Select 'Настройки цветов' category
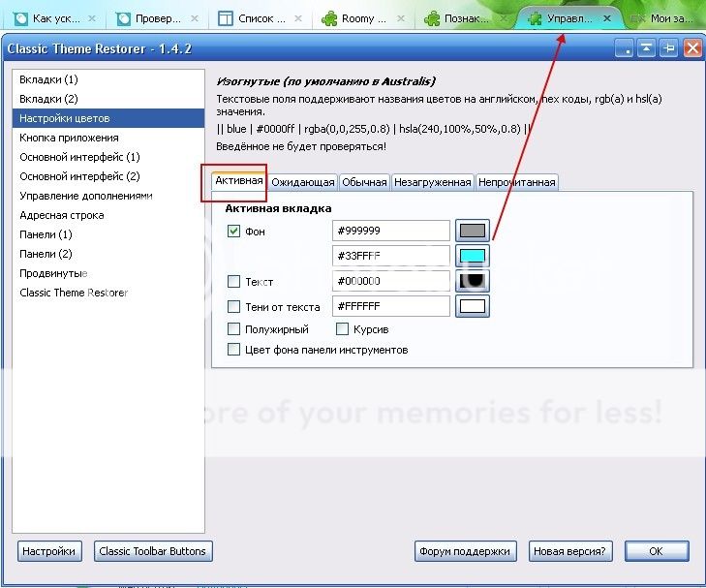This screenshot has width=706, height=588. tap(108, 118)
